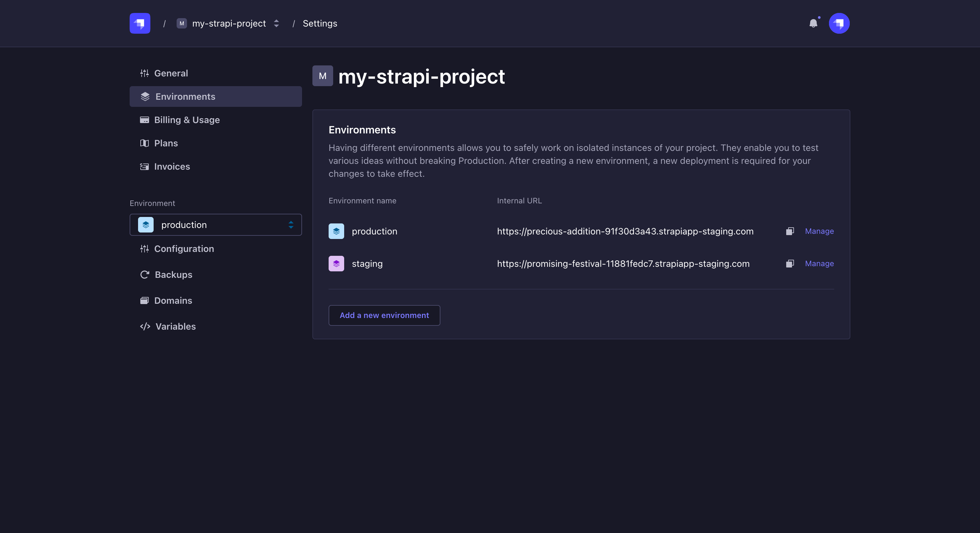Click the Invoices icon in the sidebar
Image resolution: width=980 pixels, height=533 pixels.
pyautogui.click(x=145, y=166)
